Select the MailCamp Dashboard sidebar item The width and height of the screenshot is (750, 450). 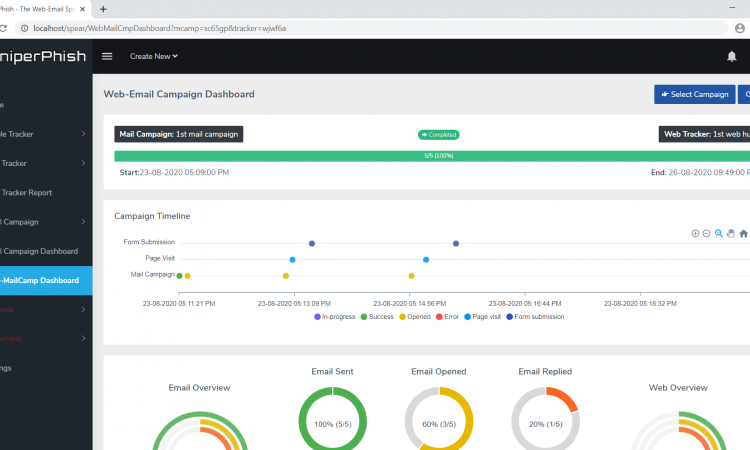point(46,280)
